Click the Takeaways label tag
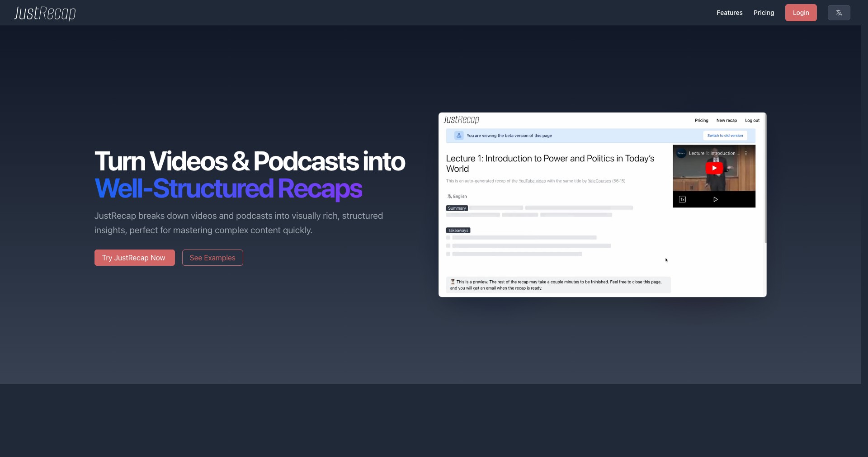Screen dimensions: 868x457 [458, 231]
